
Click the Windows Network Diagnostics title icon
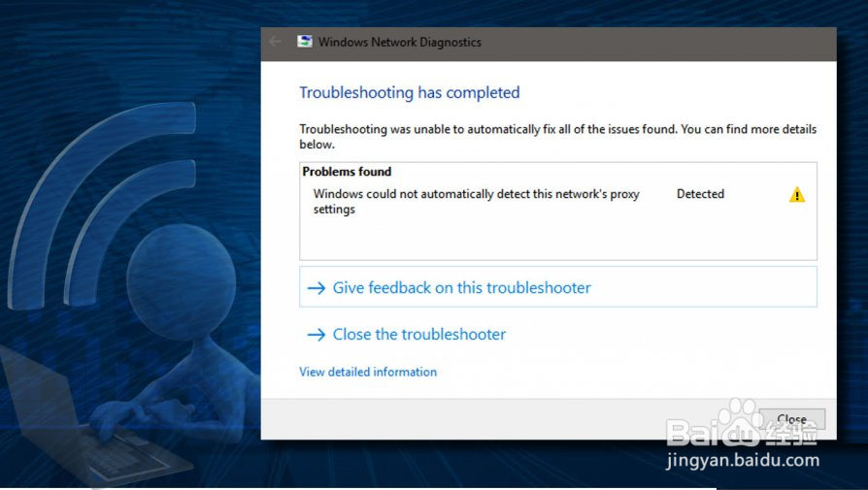pyautogui.click(x=305, y=42)
